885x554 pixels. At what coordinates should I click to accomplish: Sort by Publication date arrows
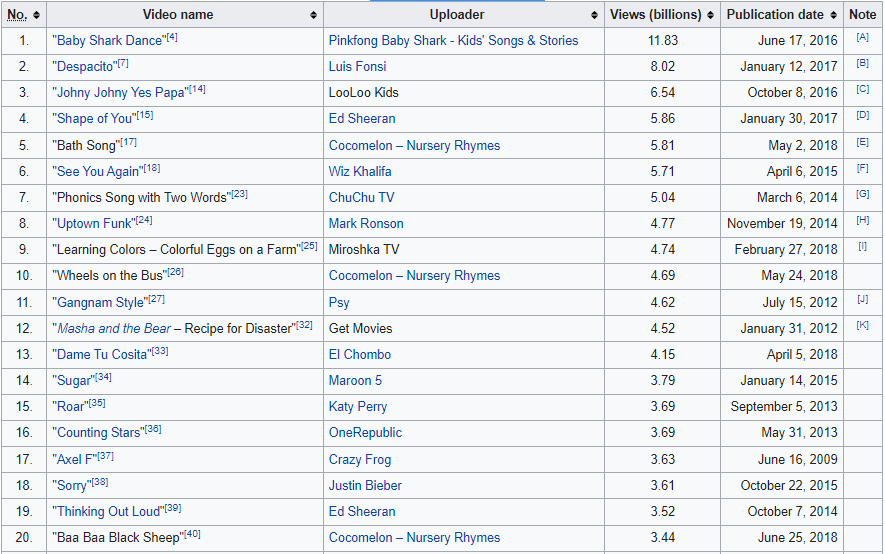click(x=834, y=15)
